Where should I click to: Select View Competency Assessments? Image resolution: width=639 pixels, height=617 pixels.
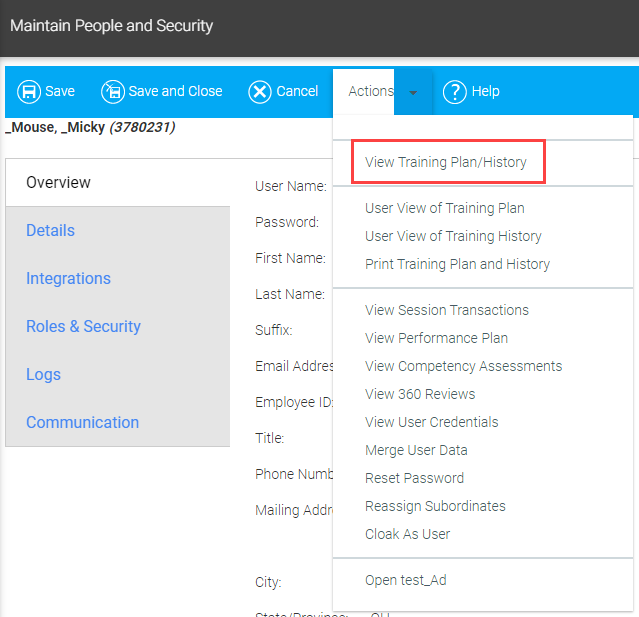(463, 366)
